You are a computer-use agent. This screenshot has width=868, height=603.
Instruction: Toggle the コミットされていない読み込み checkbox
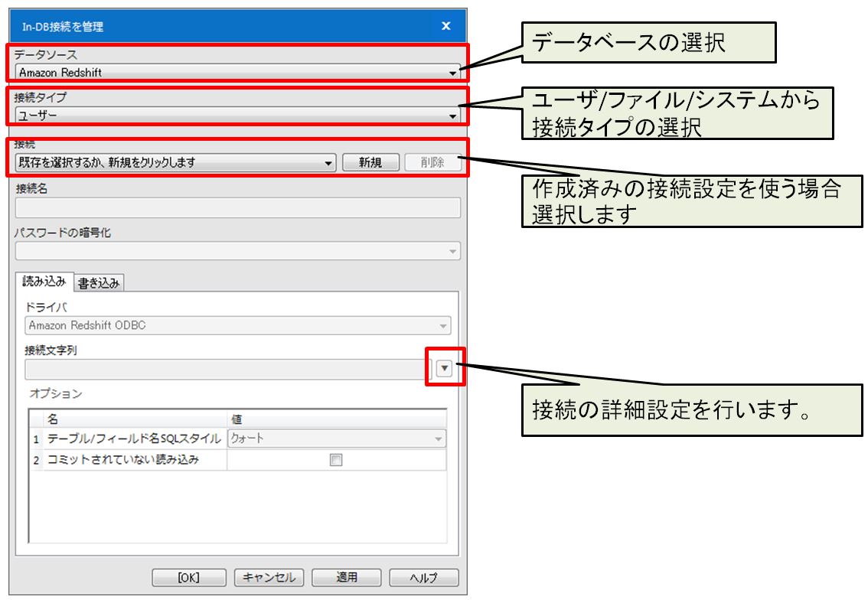[x=335, y=460]
